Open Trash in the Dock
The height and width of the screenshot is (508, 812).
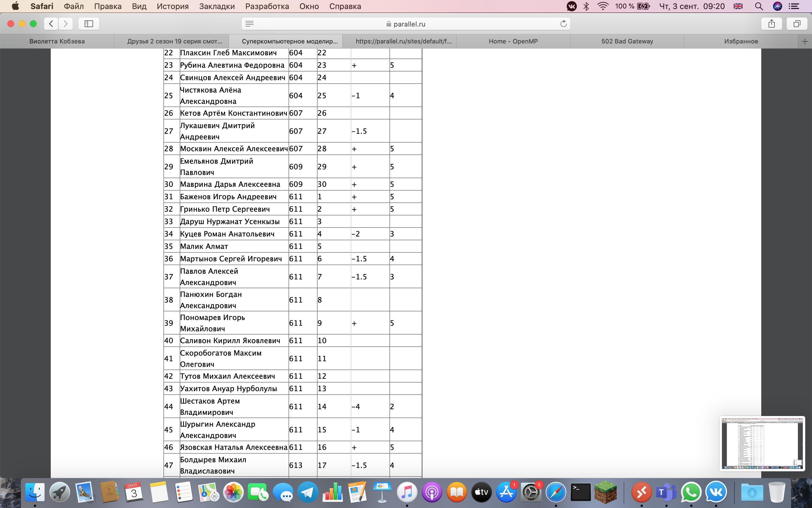[x=777, y=492]
